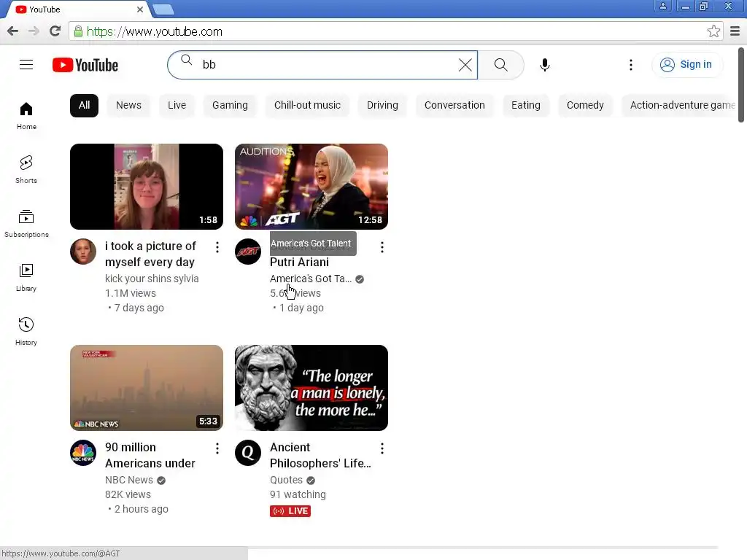Visit kick your shins sylvia channel link
Screen dimensions: 747x560
(152, 279)
